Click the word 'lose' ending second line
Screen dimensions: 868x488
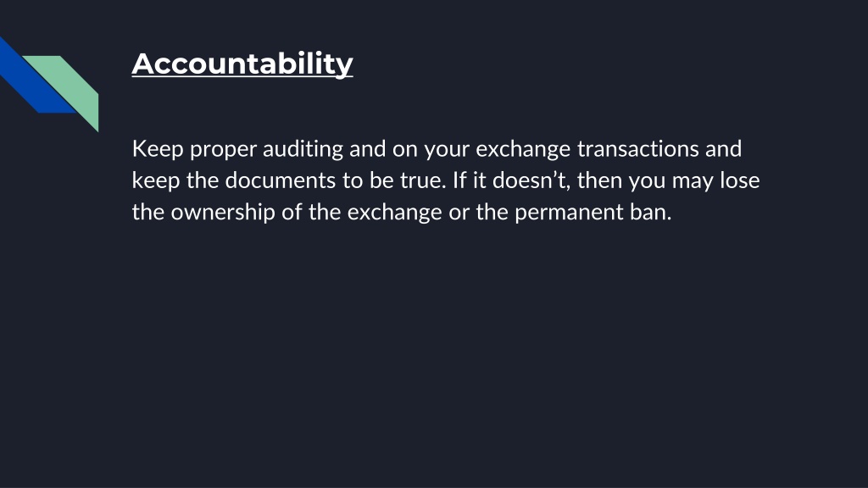[x=739, y=181]
